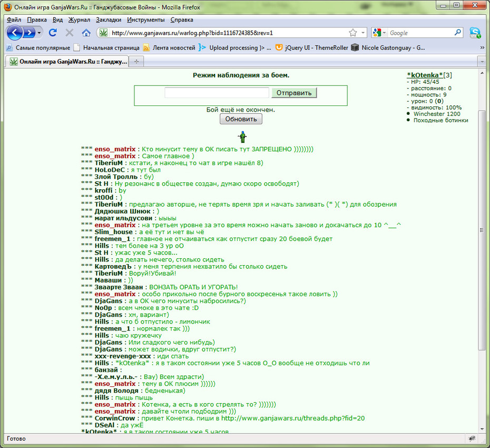Click the TiberiuM nickname saying Воруй!Убивай!
The width and height of the screenshot is (490, 448).
click(x=109, y=273)
